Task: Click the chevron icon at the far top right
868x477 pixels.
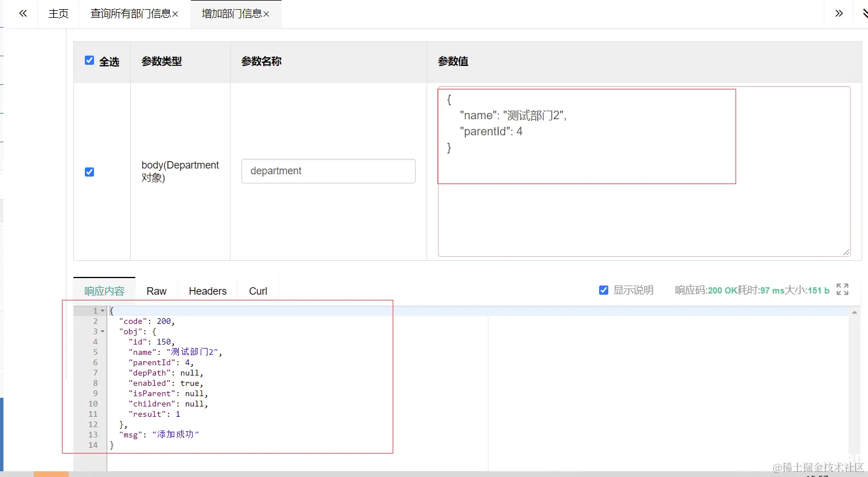Action: tap(864, 13)
